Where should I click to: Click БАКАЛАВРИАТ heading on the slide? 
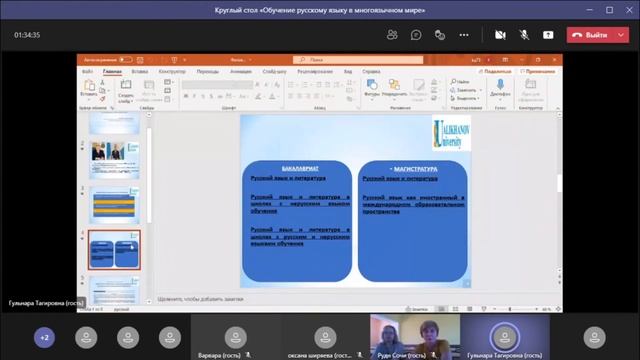pos(300,169)
